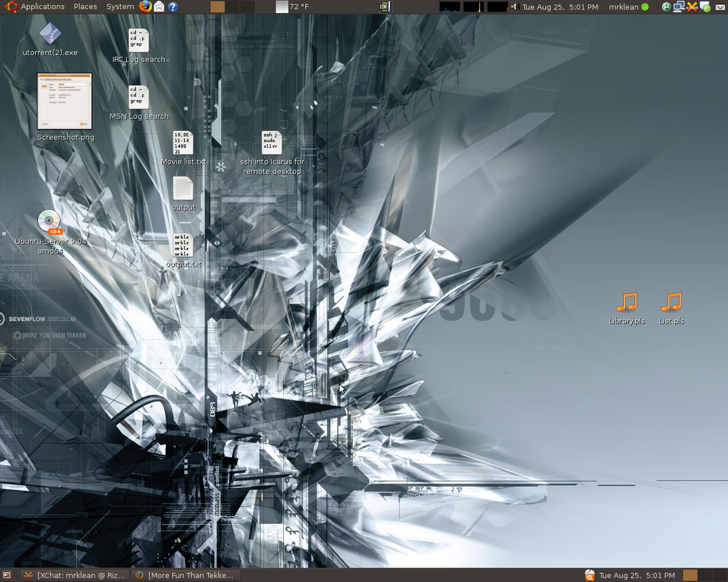This screenshot has height=582, width=728.
Task: Open the uTorrent tray icon
Action: (x=666, y=7)
